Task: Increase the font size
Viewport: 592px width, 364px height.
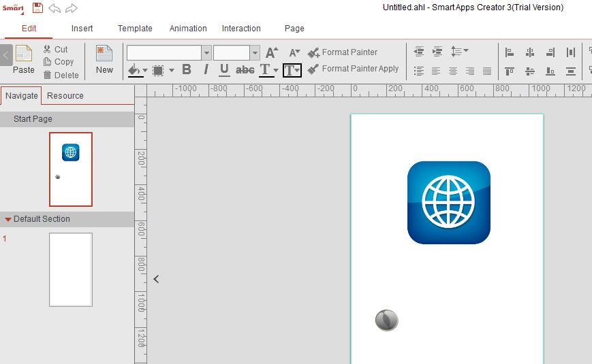Action: [272, 53]
